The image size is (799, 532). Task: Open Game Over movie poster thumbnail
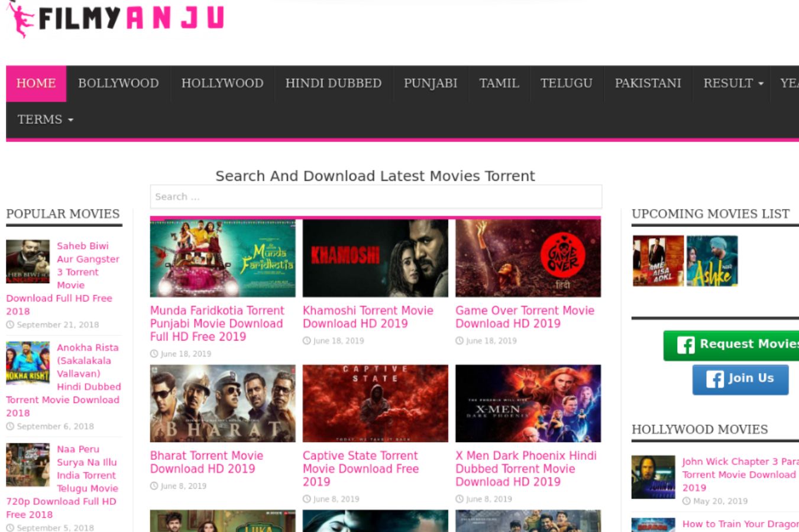(x=528, y=258)
